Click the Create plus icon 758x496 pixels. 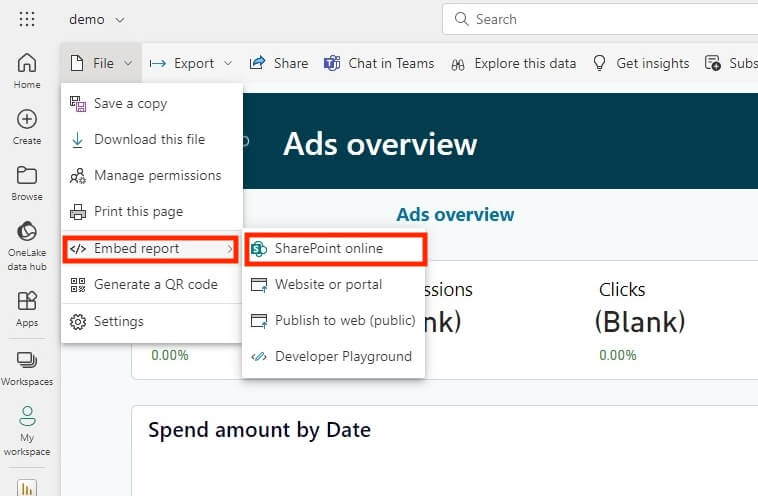coord(27,125)
